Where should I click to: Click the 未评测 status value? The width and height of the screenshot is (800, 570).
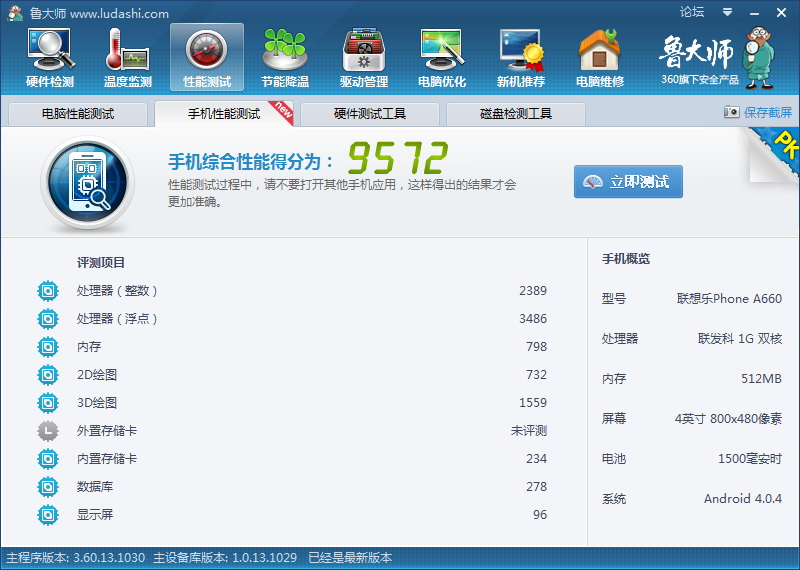[x=529, y=431]
